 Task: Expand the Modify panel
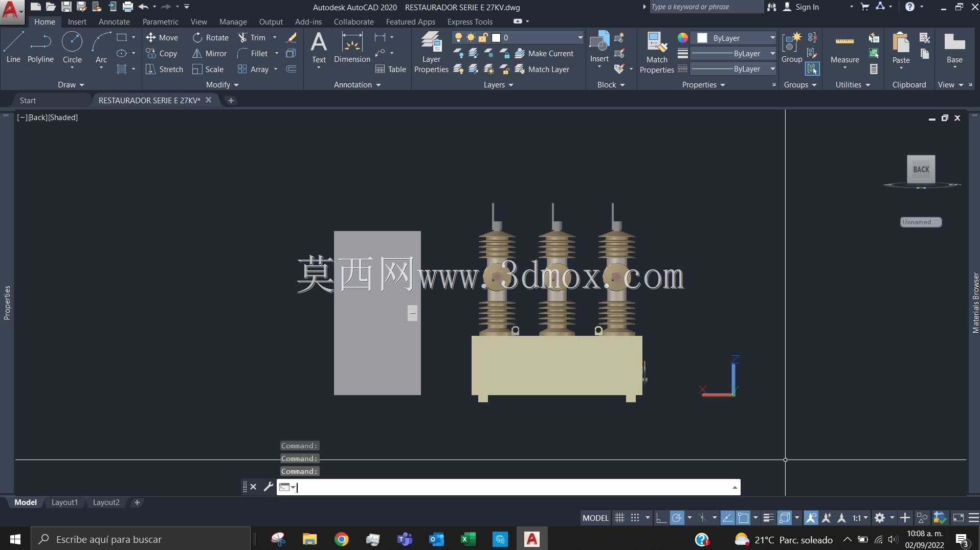(x=222, y=85)
